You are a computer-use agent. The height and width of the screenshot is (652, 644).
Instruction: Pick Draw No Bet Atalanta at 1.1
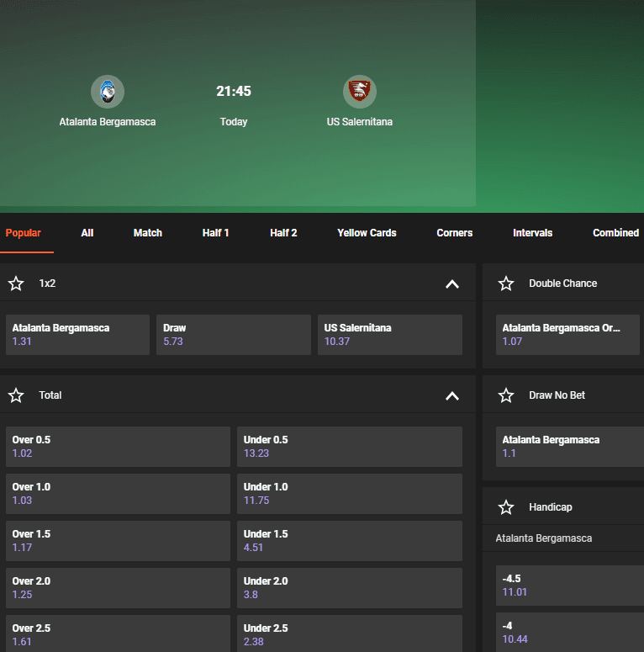[570, 447]
